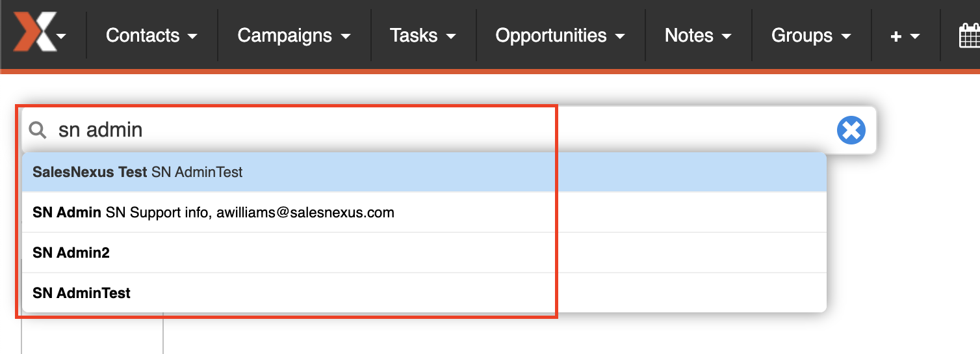Open the Contacts dropdown menu

pyautogui.click(x=151, y=35)
